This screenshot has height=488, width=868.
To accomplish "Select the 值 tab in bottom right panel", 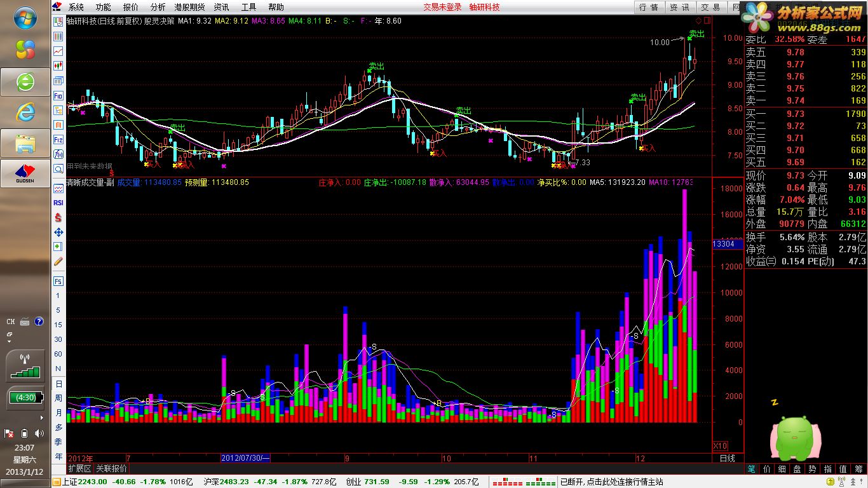I will pos(843,469).
